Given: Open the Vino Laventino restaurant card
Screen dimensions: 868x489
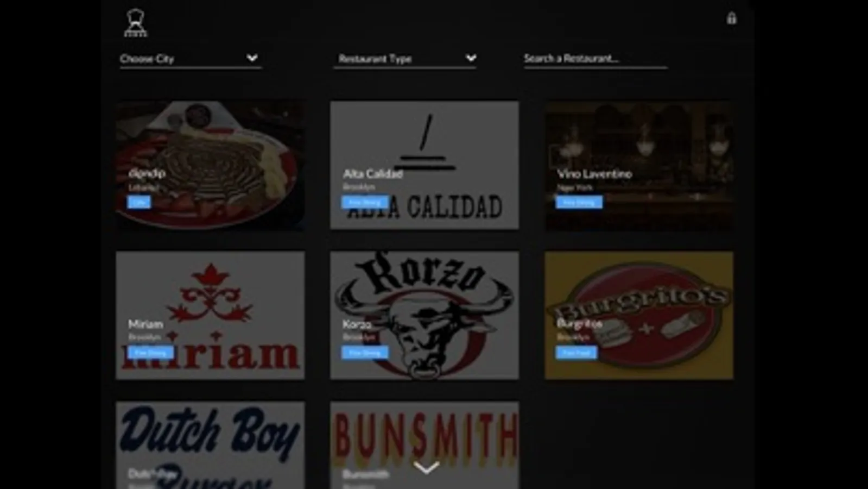Looking at the screenshot, I should point(639,165).
